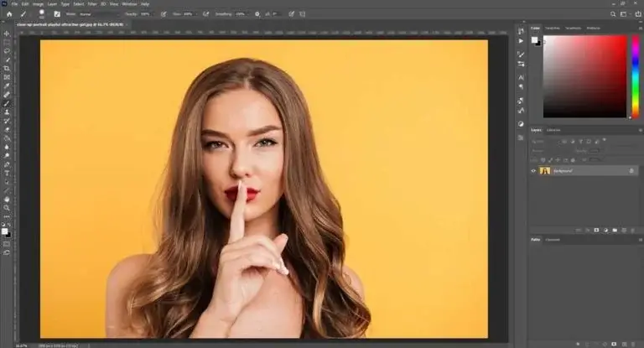
Task: Delete the selected layer with trash icon
Action: click(632, 231)
